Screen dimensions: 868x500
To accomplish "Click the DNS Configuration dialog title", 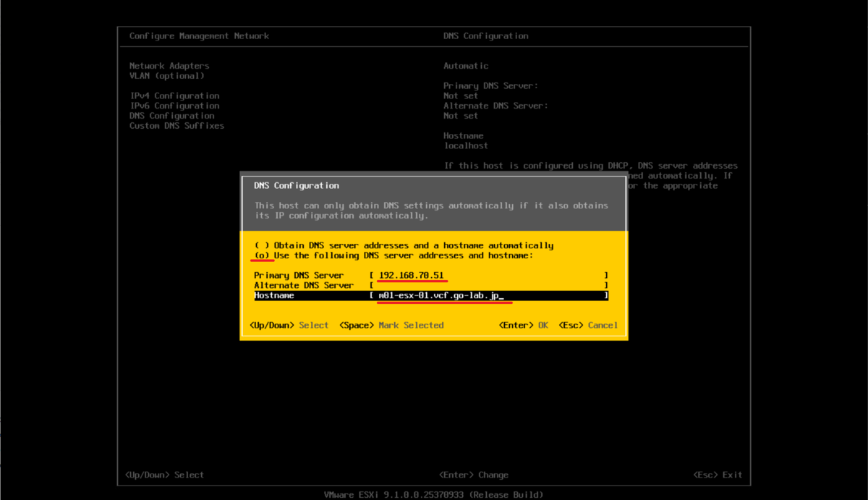I will [x=297, y=186].
